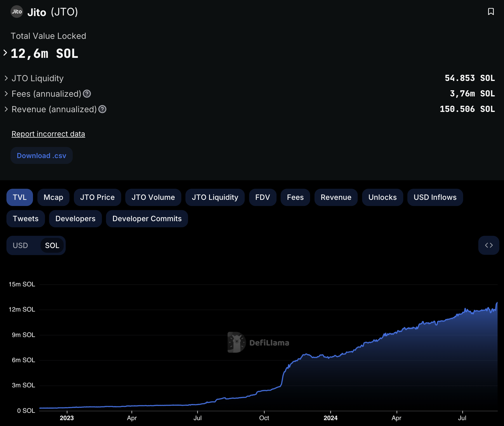The image size is (504, 426).
Task: Toggle the Revenue chart series
Action: pyautogui.click(x=336, y=198)
